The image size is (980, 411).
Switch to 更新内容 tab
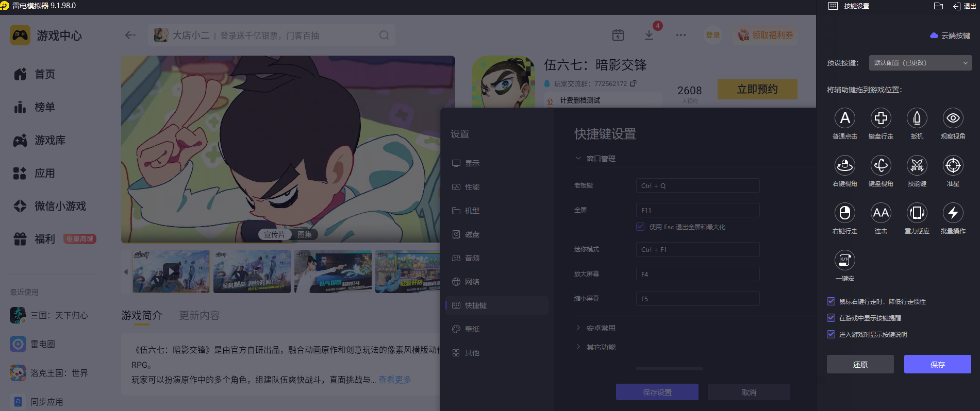click(x=200, y=315)
